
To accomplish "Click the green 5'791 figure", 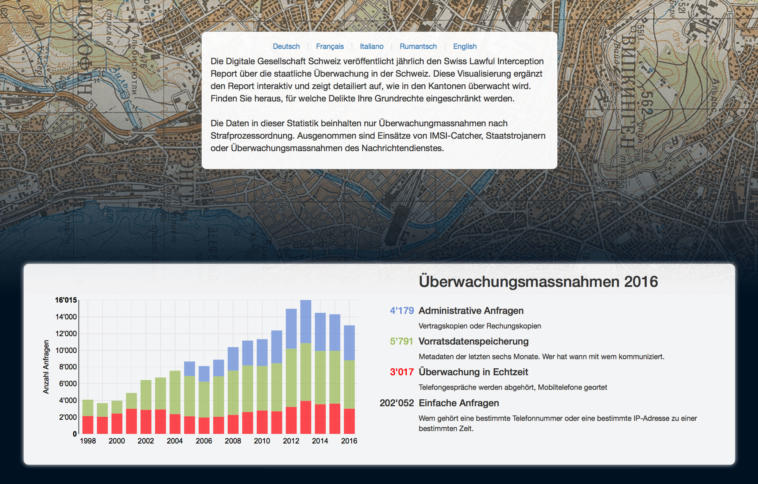I will pos(400,341).
